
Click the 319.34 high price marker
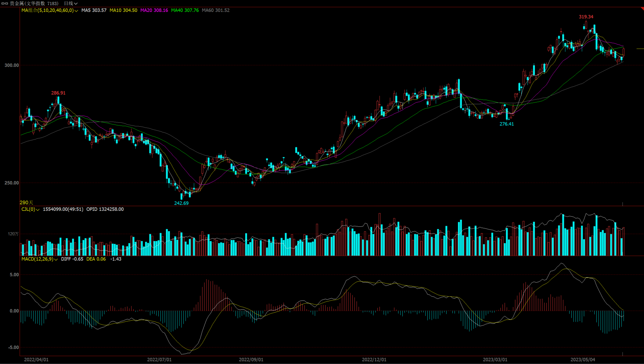pos(586,17)
